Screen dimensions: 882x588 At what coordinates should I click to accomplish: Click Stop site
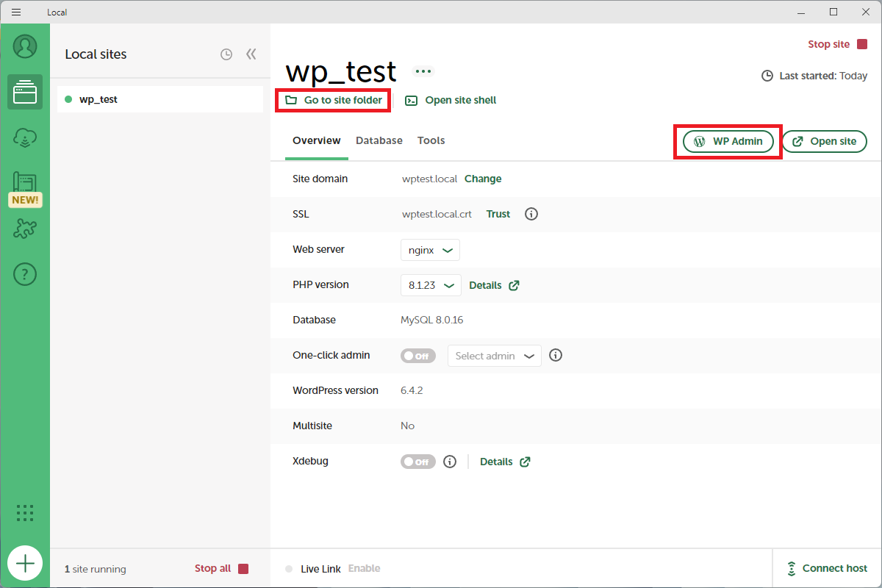point(839,44)
